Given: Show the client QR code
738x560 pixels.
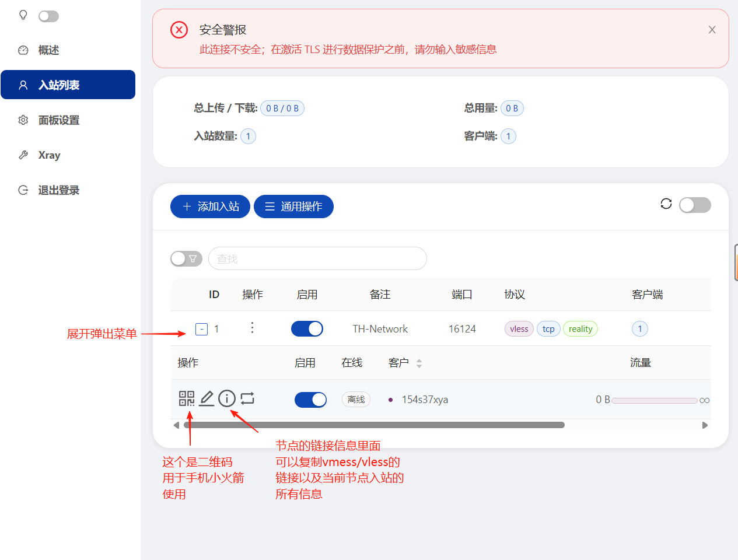Looking at the screenshot, I should point(186,398).
